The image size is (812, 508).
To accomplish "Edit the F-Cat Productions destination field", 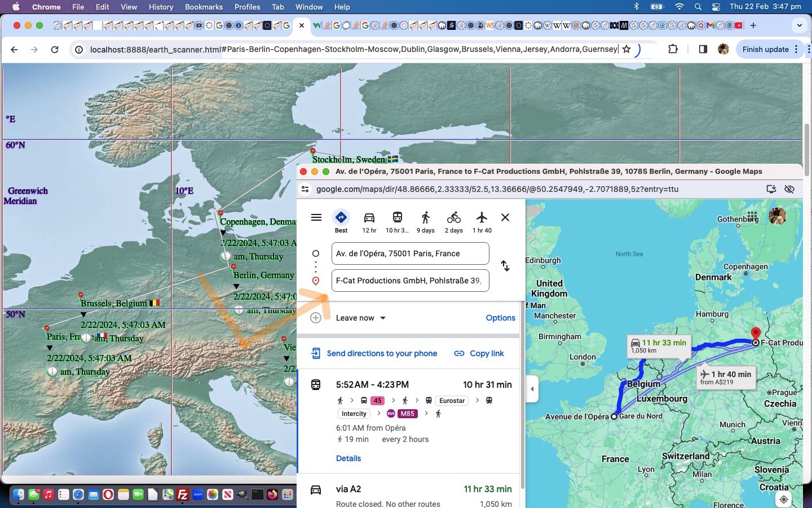I will coord(411,281).
